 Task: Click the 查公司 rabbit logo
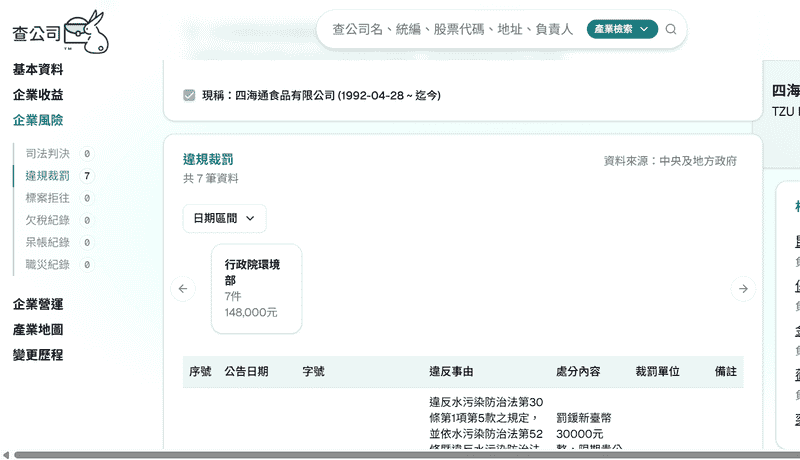tap(60, 33)
